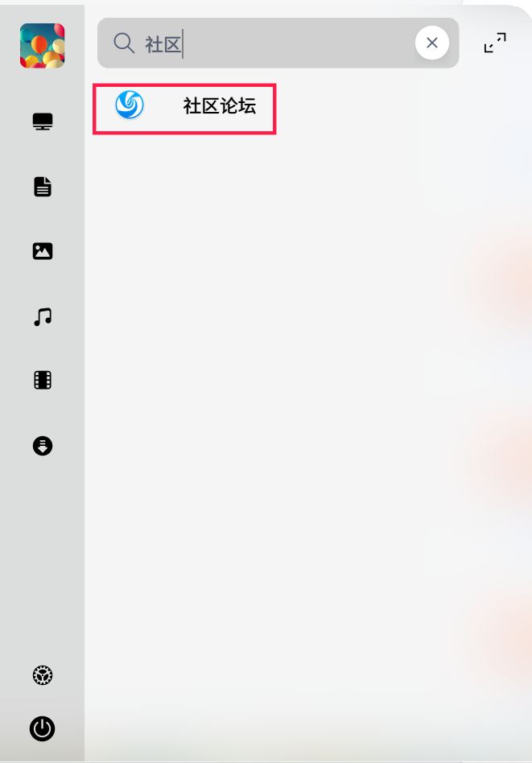
Task: Open the Downloads folder shortcut
Action: tap(43, 446)
